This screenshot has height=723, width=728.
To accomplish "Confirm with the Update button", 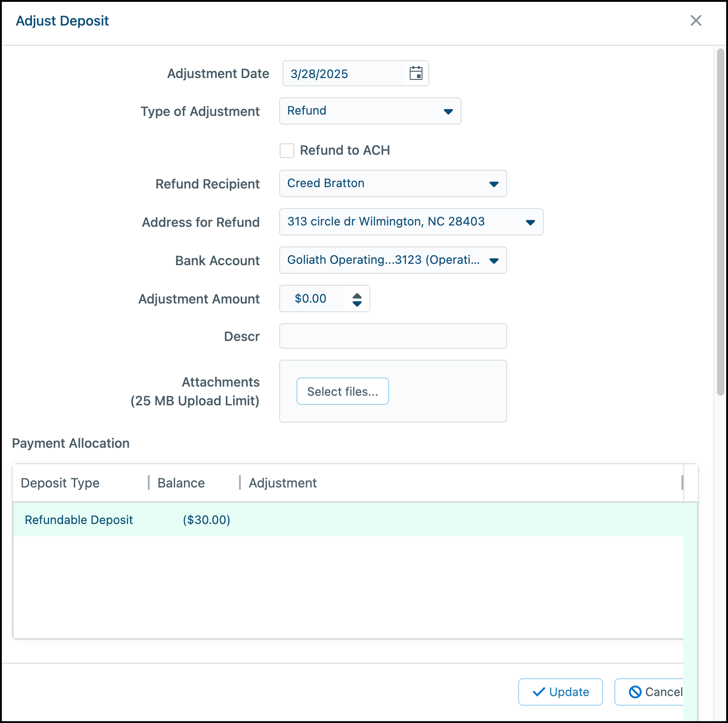I will tap(560, 692).
